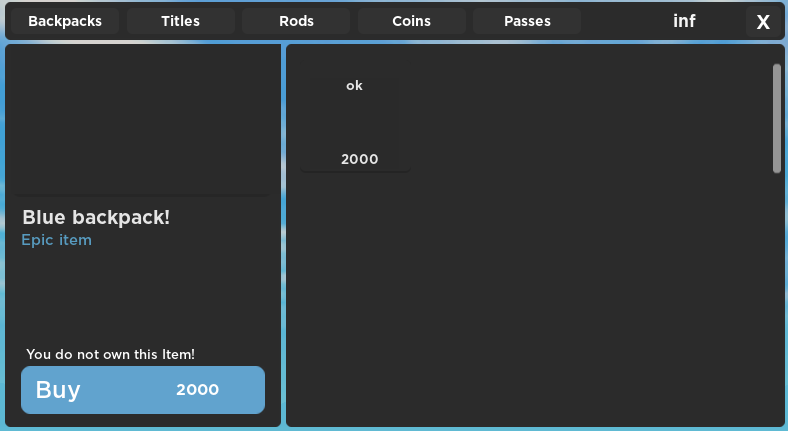
Task: Click the divider line above "Blue backpack!"
Action: [142, 195]
